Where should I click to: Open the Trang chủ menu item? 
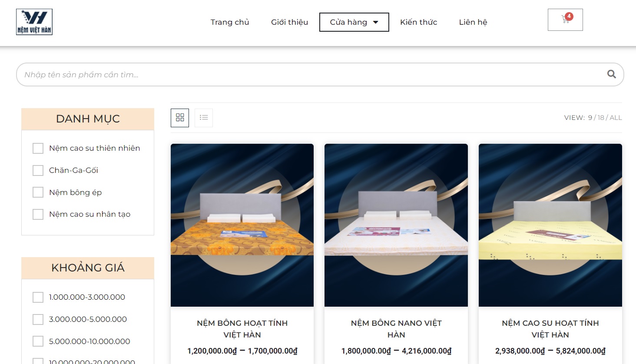[230, 22]
